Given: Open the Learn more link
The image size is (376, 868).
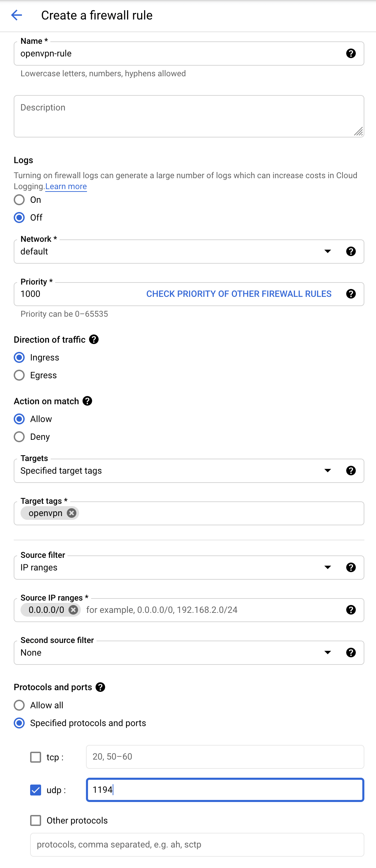Looking at the screenshot, I should tap(66, 186).
